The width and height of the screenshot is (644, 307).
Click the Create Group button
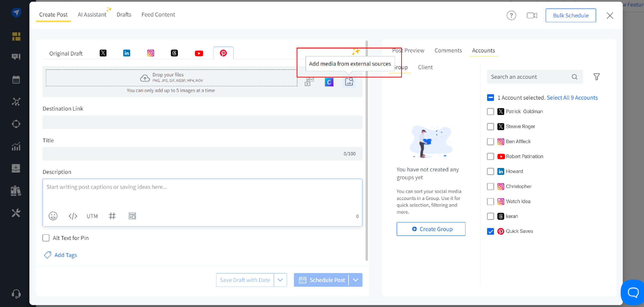(x=431, y=229)
